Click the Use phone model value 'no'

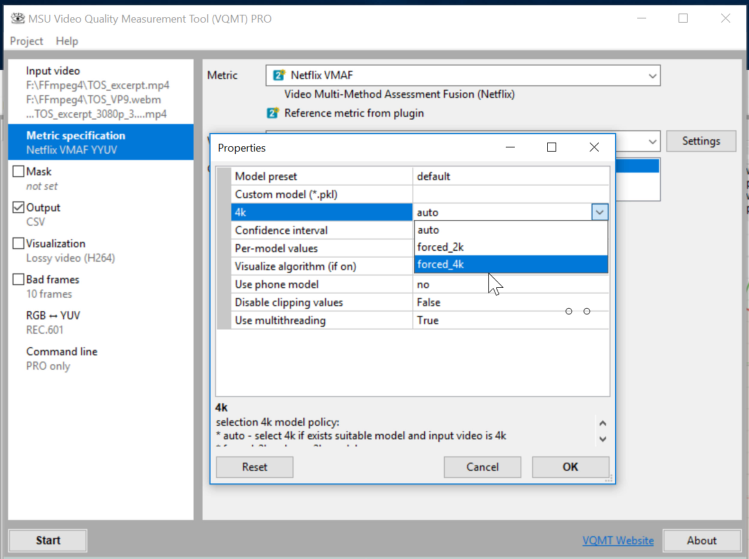(x=511, y=284)
